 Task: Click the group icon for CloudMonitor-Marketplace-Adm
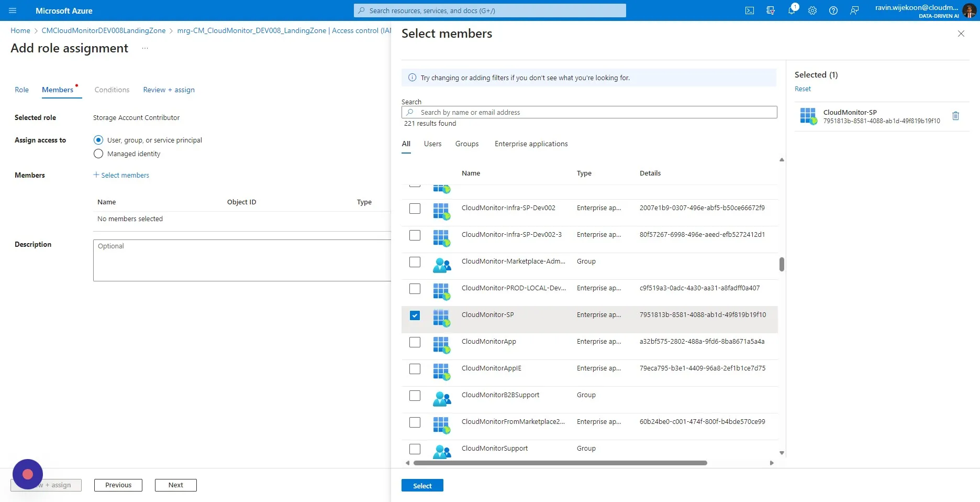tap(442, 265)
